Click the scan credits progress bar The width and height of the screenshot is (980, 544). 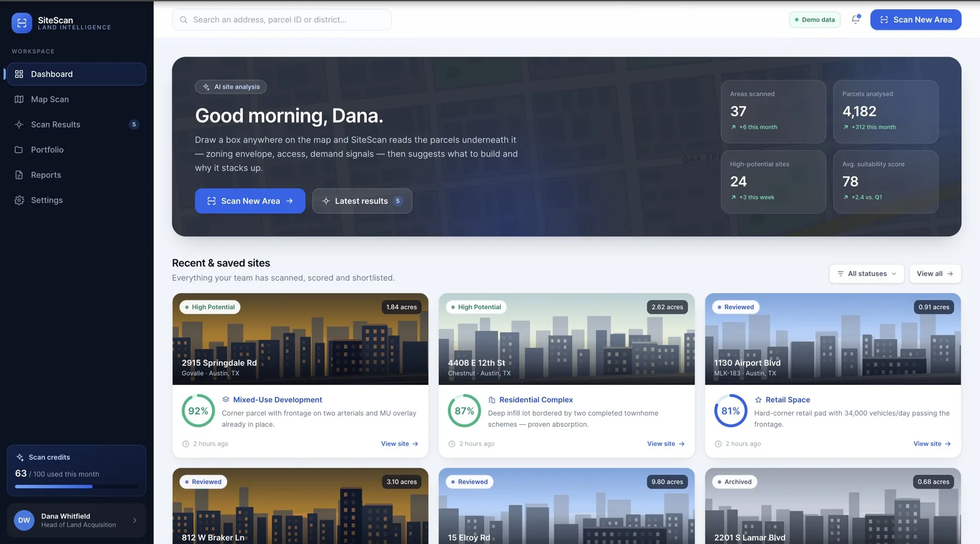click(76, 486)
